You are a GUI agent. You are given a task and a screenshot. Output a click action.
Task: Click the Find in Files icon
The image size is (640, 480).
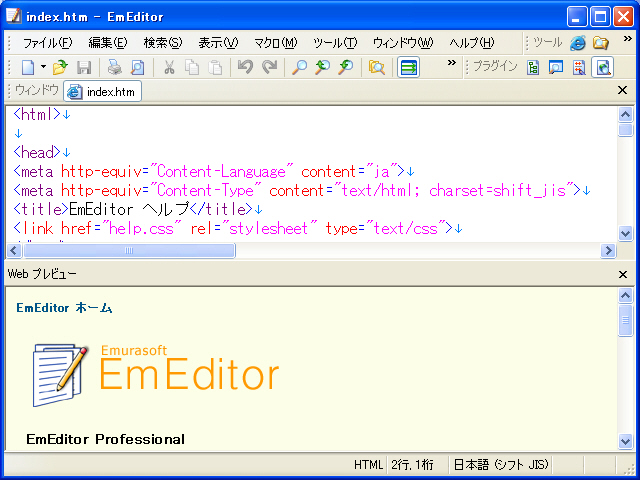click(x=376, y=67)
